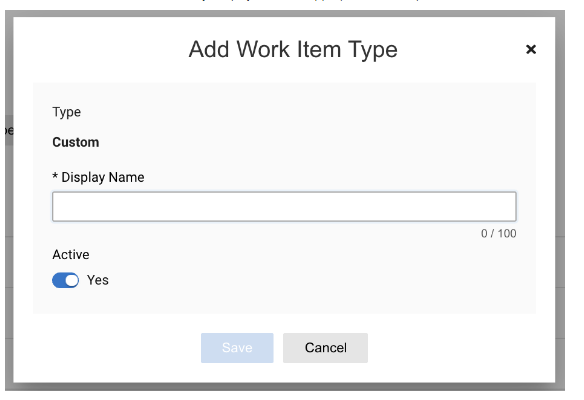Screen dimensions: 584x400
Task: Save the new work item type
Action: (x=237, y=347)
